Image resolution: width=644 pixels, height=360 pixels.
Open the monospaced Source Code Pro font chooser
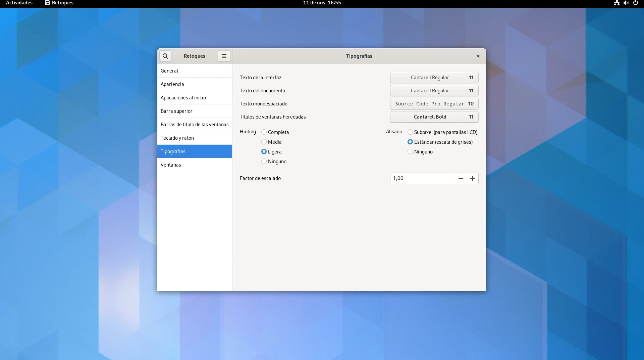tap(434, 104)
